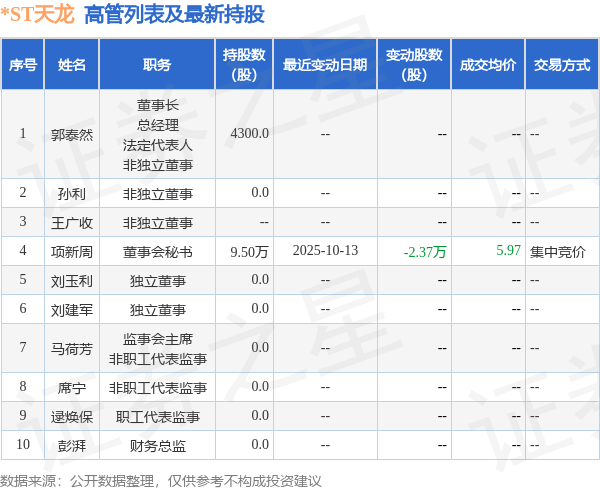
Task: Click the 0.0 shareholding in 彭湃's row
Action: (260, 444)
